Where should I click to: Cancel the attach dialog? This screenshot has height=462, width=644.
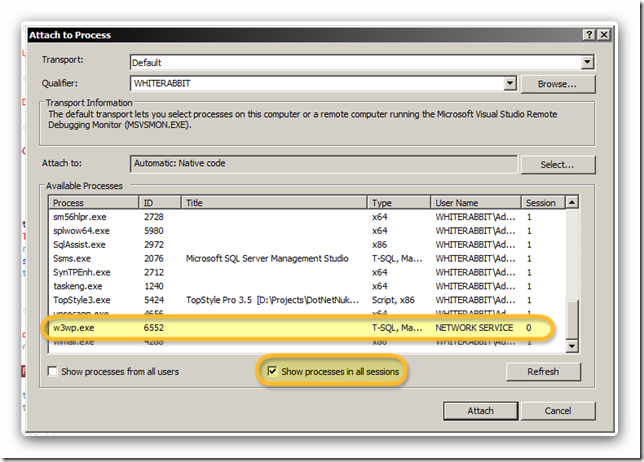click(x=558, y=411)
